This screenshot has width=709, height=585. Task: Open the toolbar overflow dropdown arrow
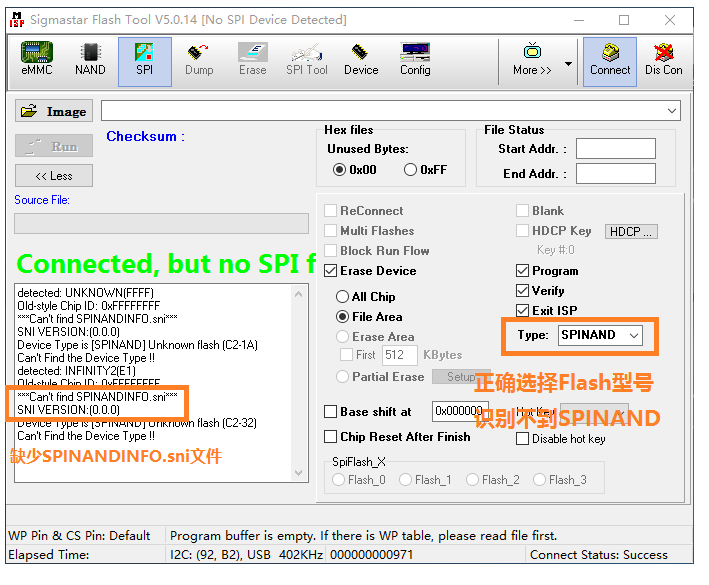coord(568,64)
